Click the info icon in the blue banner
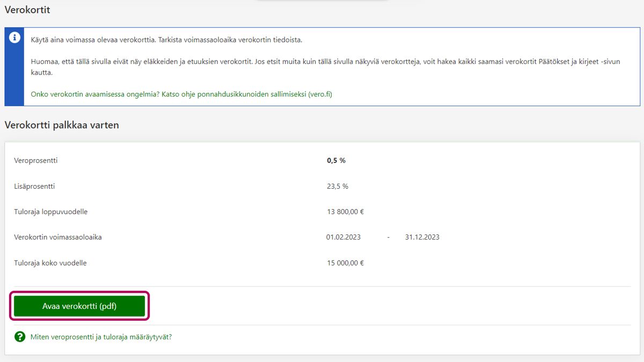 [14, 38]
